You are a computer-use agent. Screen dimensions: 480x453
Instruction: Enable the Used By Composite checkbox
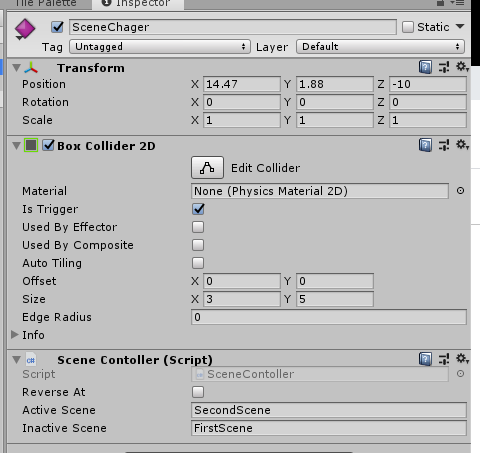pyautogui.click(x=198, y=245)
